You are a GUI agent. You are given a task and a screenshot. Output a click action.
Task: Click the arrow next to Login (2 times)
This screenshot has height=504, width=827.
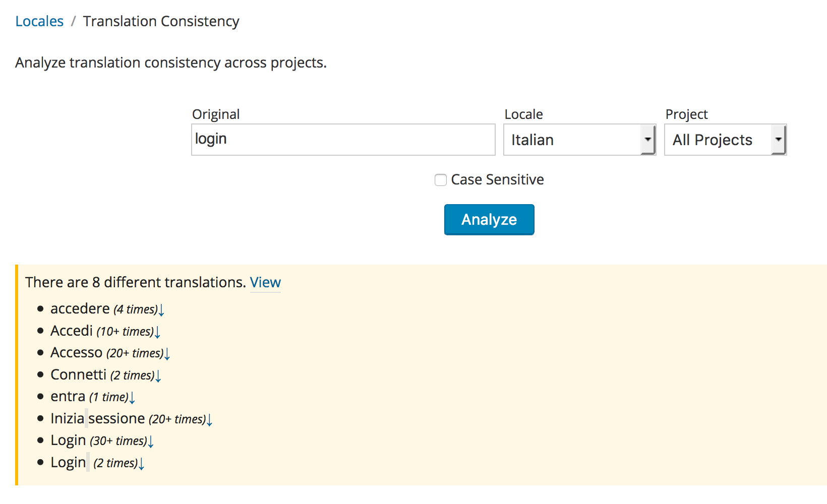click(142, 464)
